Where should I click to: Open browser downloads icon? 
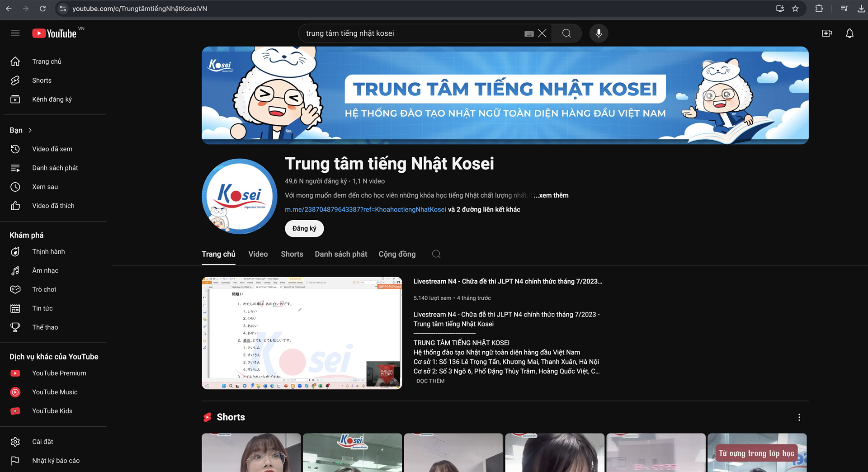pos(861,9)
